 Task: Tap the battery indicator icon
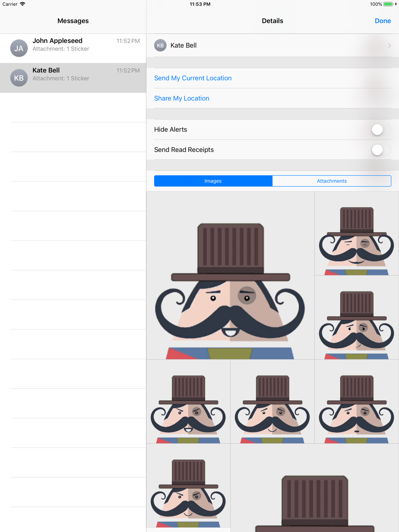[388, 4]
